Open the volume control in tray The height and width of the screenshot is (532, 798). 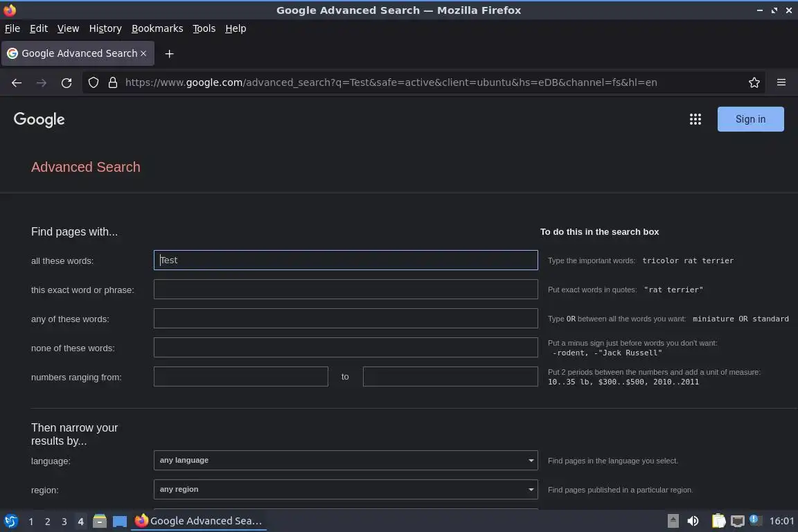[x=693, y=521]
